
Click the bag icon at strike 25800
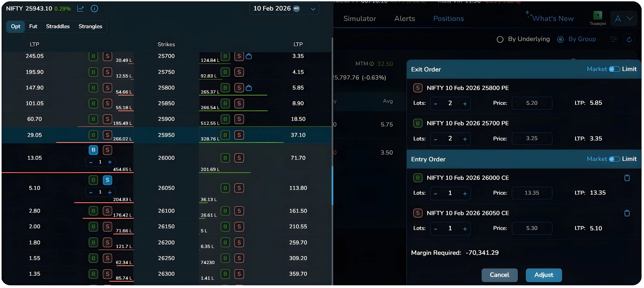pyautogui.click(x=249, y=88)
